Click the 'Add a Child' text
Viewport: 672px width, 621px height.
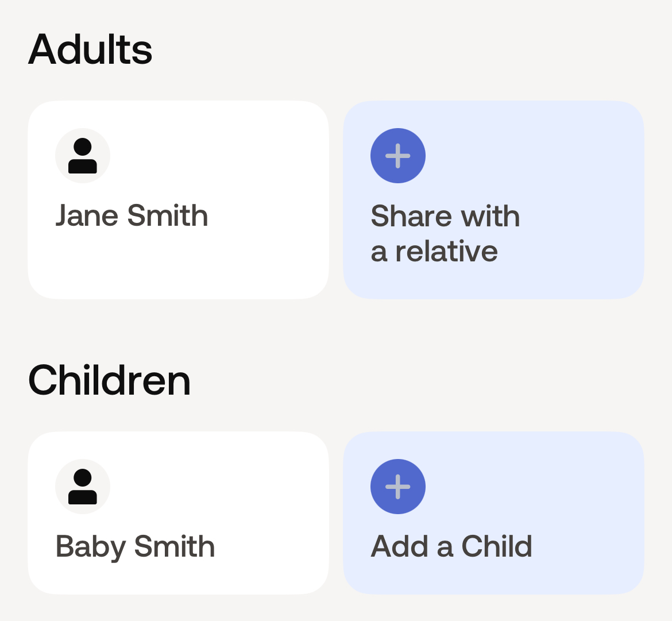[x=451, y=546]
